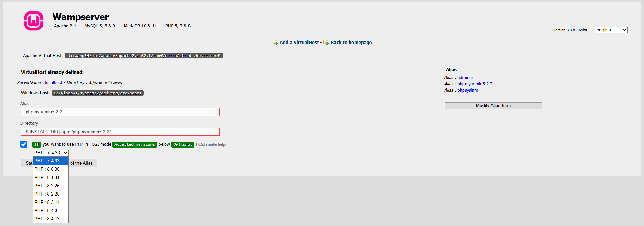The image size is (644, 226).
Task: Open the adminer alias link
Action: (x=465, y=78)
